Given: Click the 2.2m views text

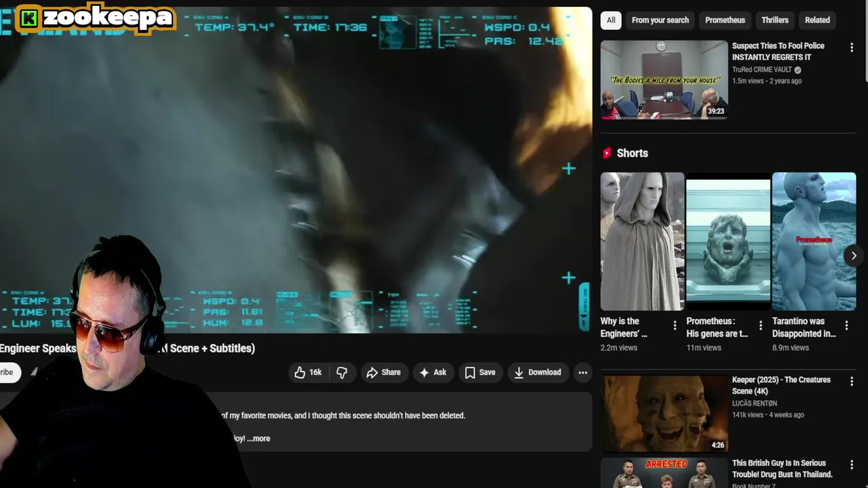Looking at the screenshot, I should click(618, 348).
